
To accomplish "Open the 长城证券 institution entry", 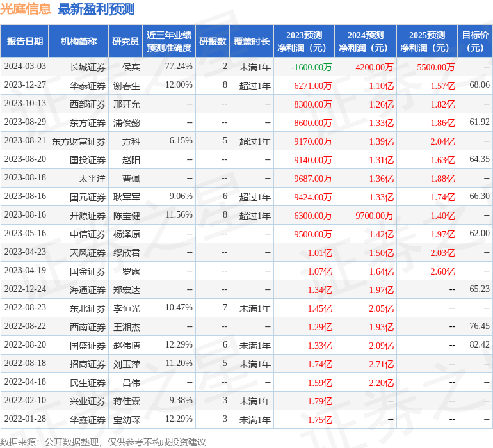I will 88,67.
